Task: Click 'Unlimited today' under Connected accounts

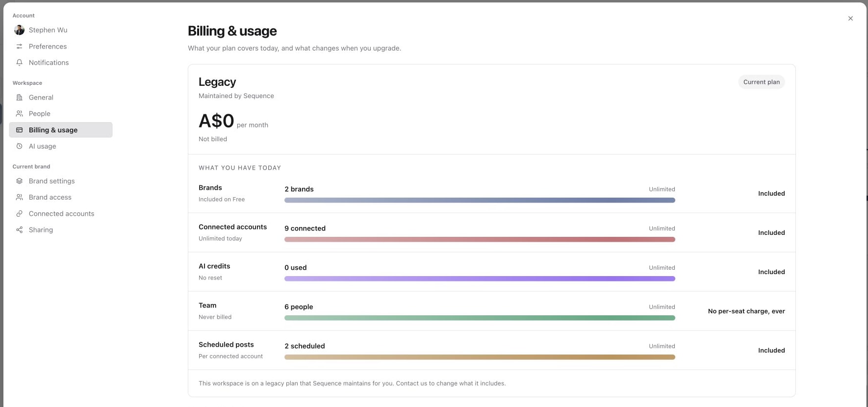Action: click(220, 238)
